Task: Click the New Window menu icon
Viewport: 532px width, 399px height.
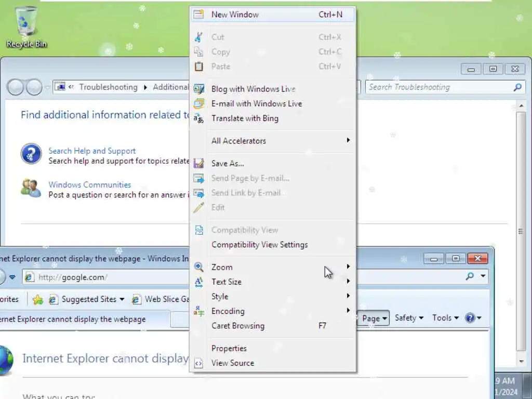Action: [x=198, y=14]
